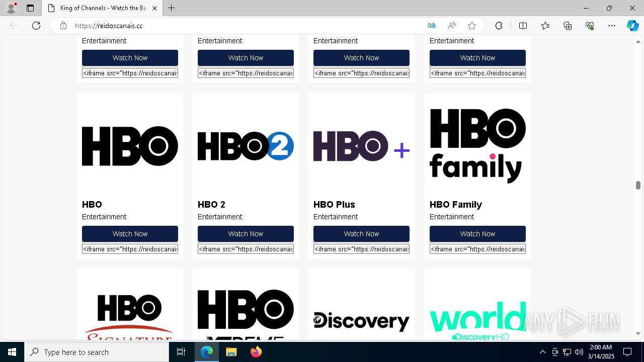644x362 pixels.
Task: Open the network tray icon
Action: coord(567,352)
